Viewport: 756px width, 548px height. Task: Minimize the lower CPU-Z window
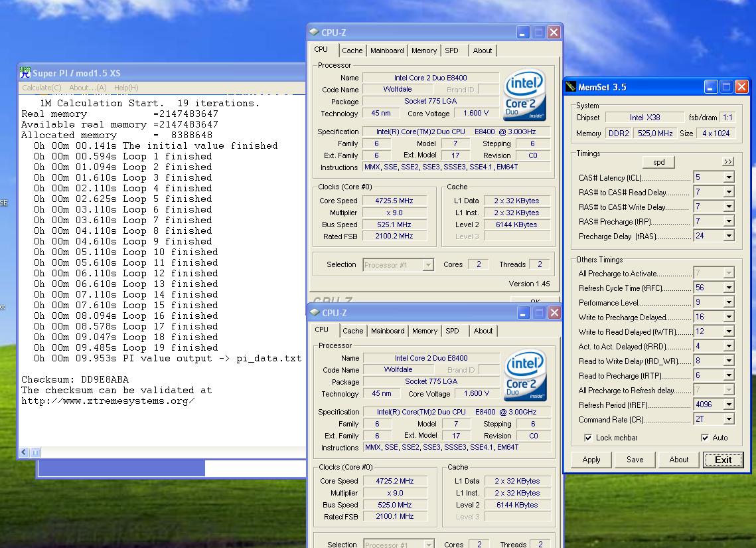coord(524,313)
